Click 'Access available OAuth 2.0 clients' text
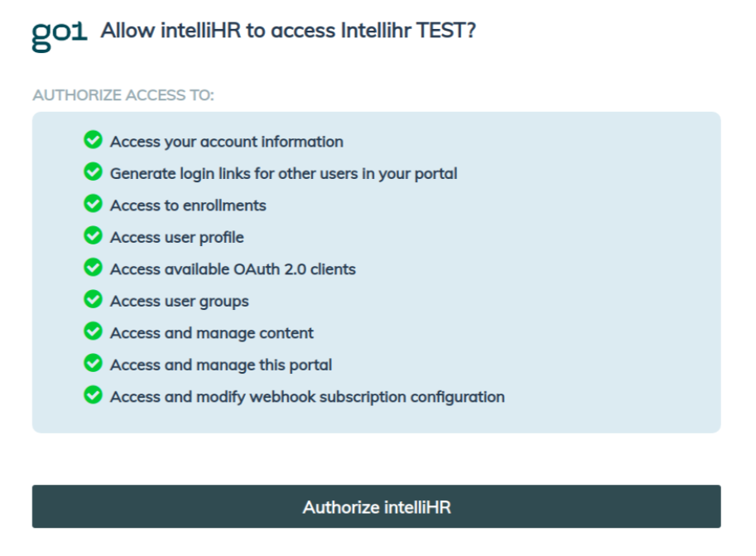Image resolution: width=756 pixels, height=556 pixels. pyautogui.click(x=233, y=269)
